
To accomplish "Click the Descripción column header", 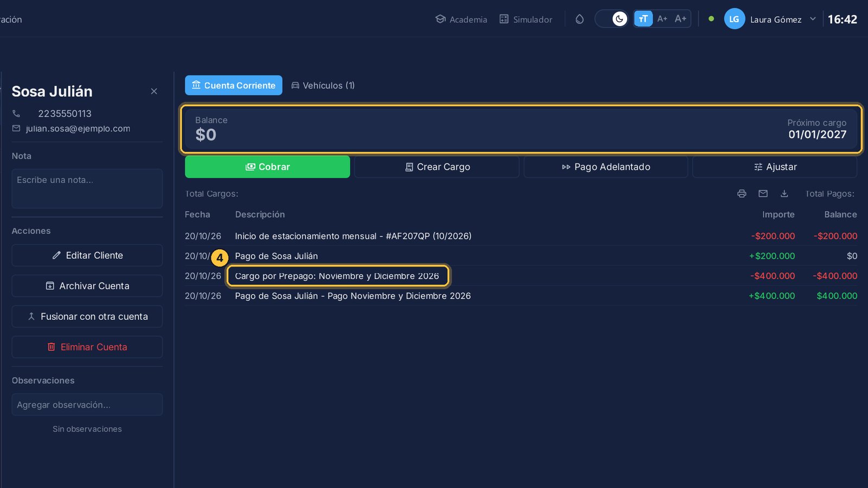I will [260, 214].
